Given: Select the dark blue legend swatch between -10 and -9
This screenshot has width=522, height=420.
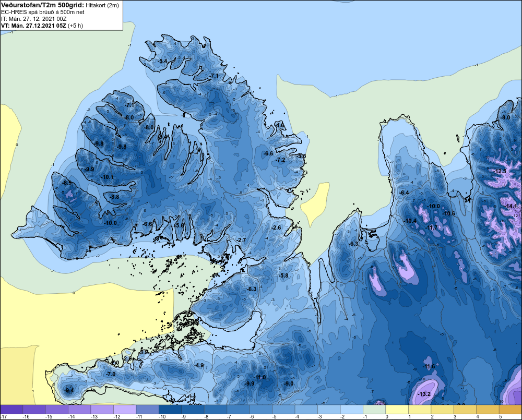Looking at the screenshot, I should coord(170,410).
